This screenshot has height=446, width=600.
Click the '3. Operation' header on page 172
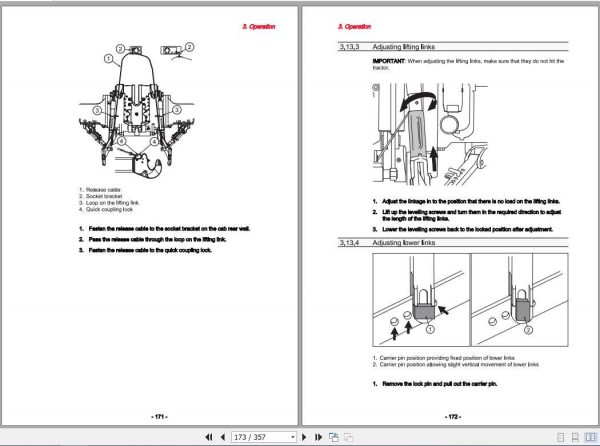[x=354, y=26]
